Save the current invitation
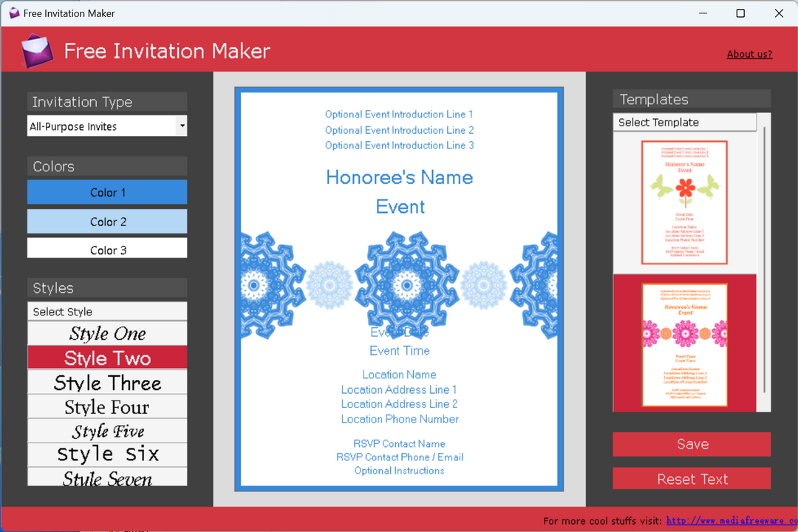Screen dimensions: 798x532 coord(692,444)
